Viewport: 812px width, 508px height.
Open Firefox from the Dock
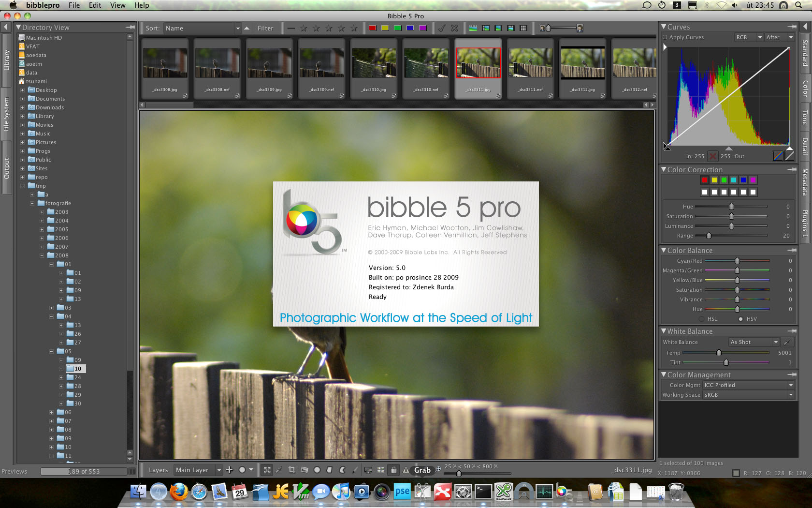179,492
